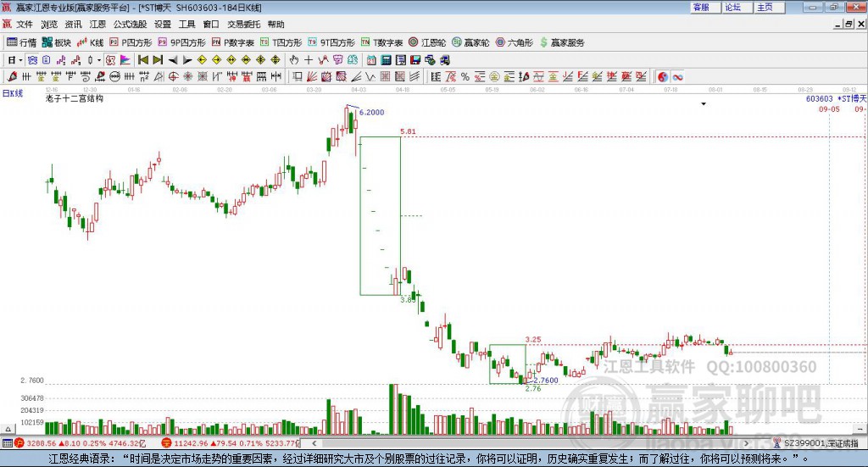This screenshot has width=868, height=467.
Task: Click the 6.2000 high price label
Action: coord(371,113)
